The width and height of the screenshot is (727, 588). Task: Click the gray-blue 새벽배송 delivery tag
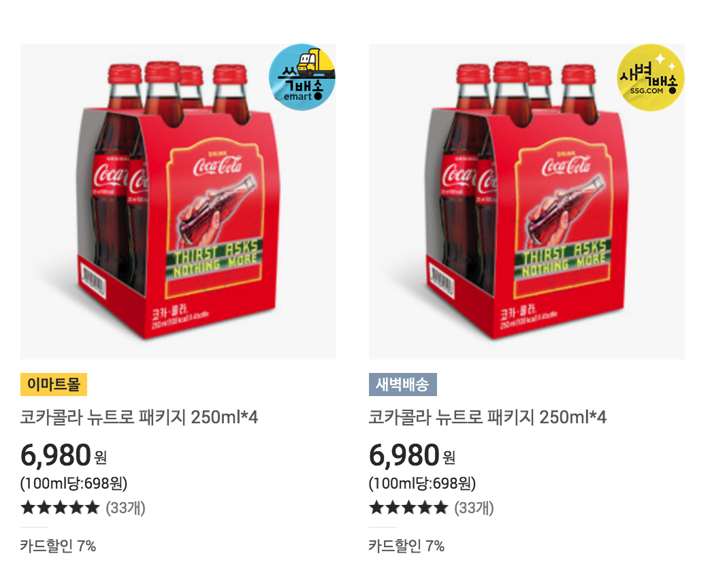pos(402,385)
